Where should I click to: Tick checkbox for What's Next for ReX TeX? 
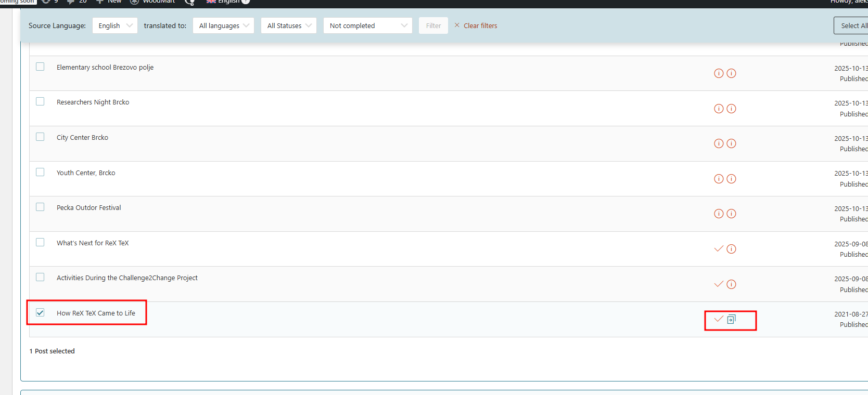[40, 242]
